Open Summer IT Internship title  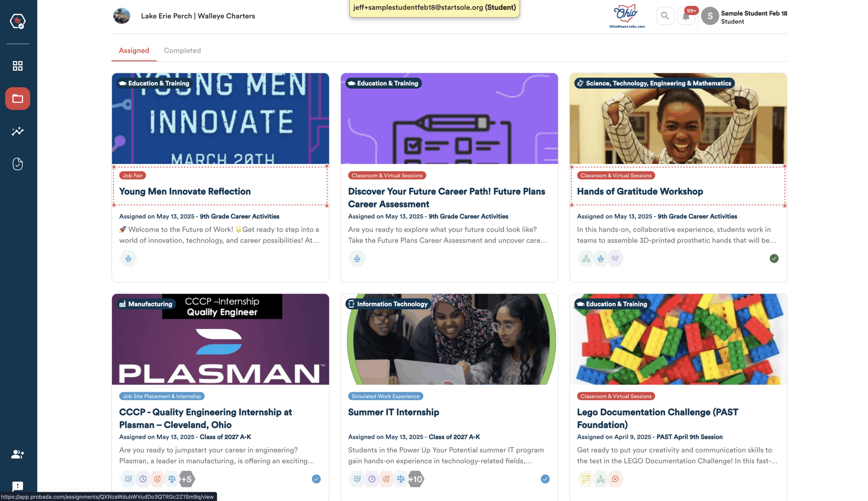coord(393,412)
